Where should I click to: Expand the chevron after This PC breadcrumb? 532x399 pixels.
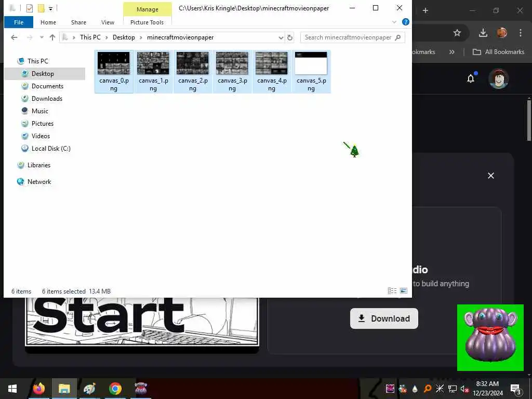[107, 37]
